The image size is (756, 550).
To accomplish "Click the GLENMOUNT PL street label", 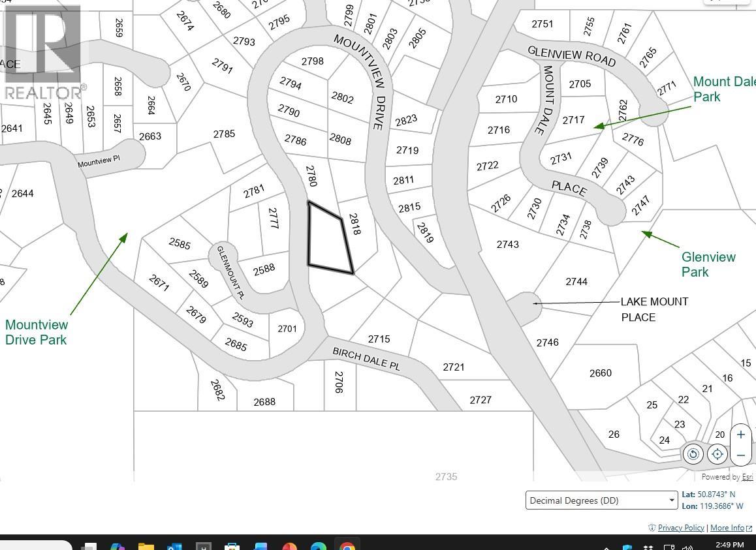I will point(231,273).
